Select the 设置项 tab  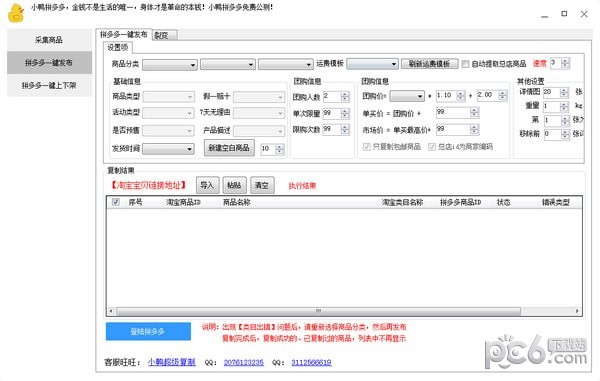[x=117, y=47]
